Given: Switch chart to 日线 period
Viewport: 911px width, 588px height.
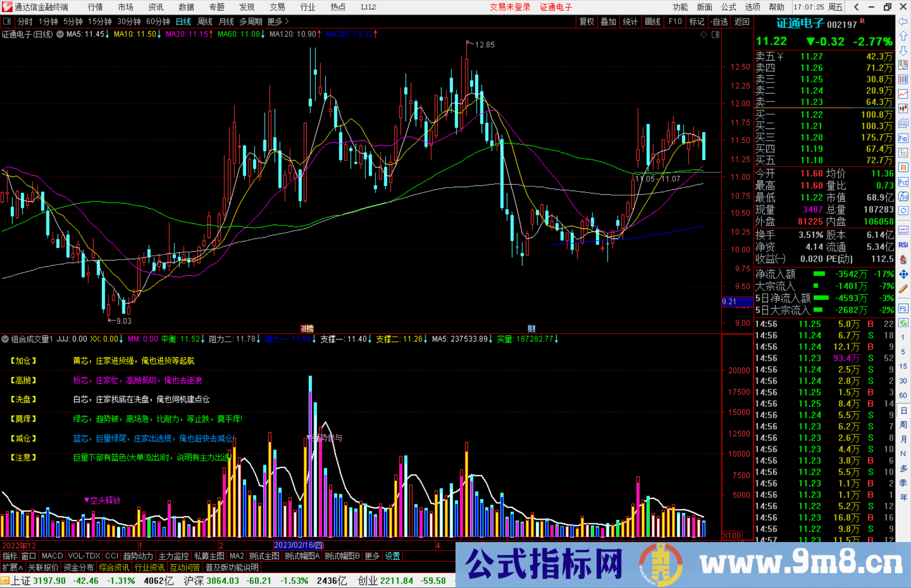Looking at the screenshot, I should pyautogui.click(x=183, y=21).
